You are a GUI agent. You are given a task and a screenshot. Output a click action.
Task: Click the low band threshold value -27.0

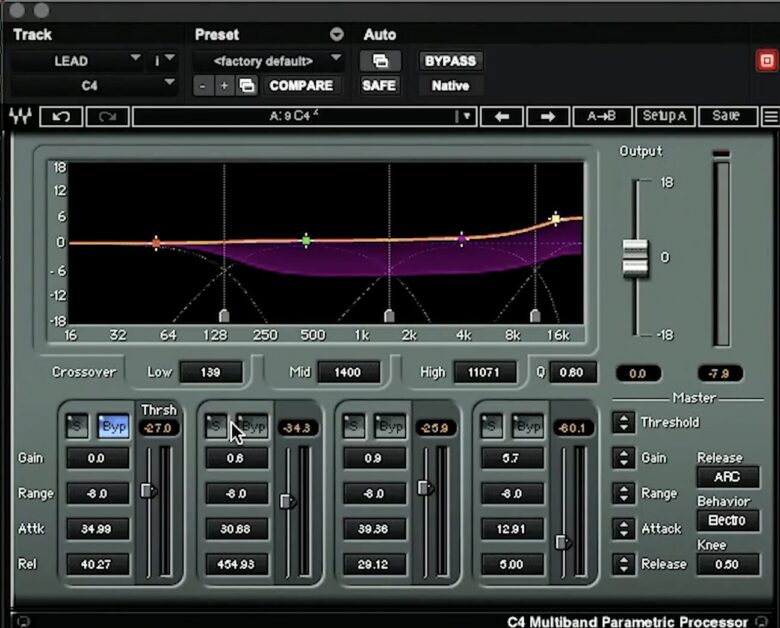(x=159, y=428)
